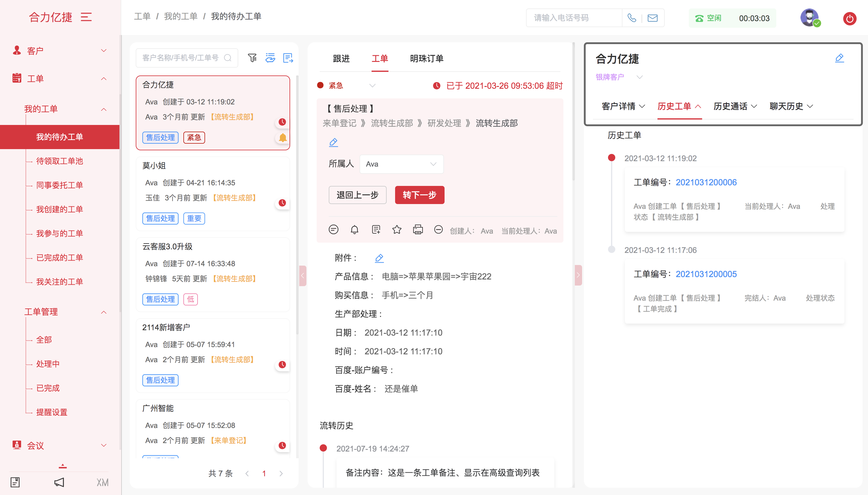Image resolution: width=868 pixels, height=495 pixels.
Task: Click the print icon in ticket toolbar
Action: [x=417, y=230]
